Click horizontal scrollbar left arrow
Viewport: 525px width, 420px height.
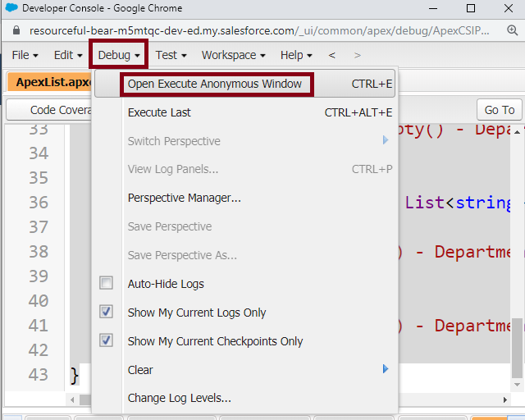point(72,399)
